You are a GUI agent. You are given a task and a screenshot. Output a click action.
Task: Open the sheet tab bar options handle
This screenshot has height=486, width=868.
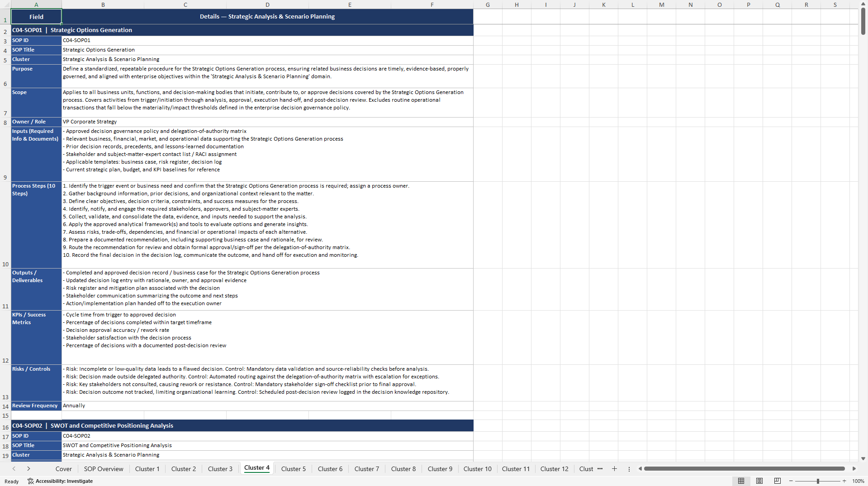pos(629,469)
